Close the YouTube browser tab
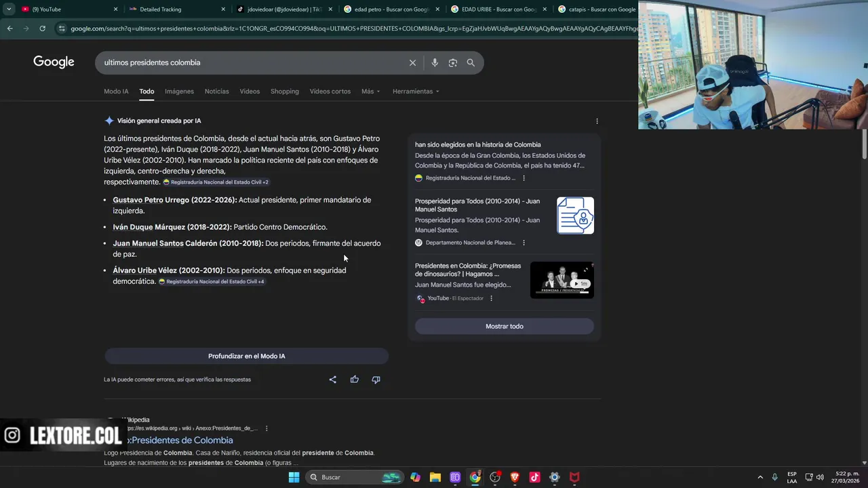This screenshot has width=868, height=488. coord(115,9)
